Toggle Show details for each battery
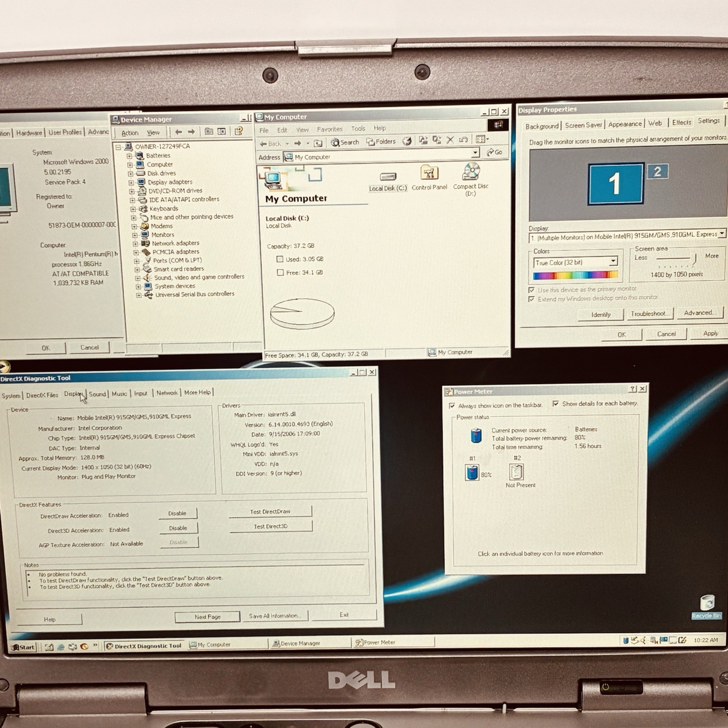The height and width of the screenshot is (728, 728). [556, 404]
